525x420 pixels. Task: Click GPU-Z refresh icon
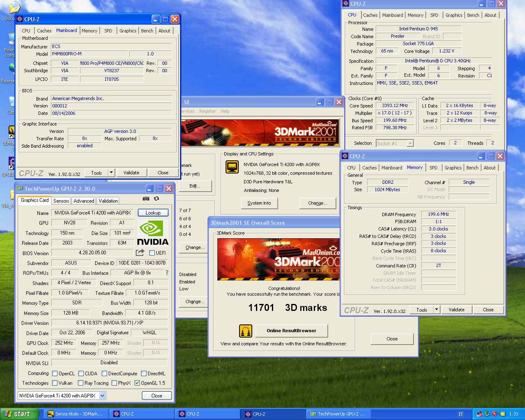tap(156, 199)
